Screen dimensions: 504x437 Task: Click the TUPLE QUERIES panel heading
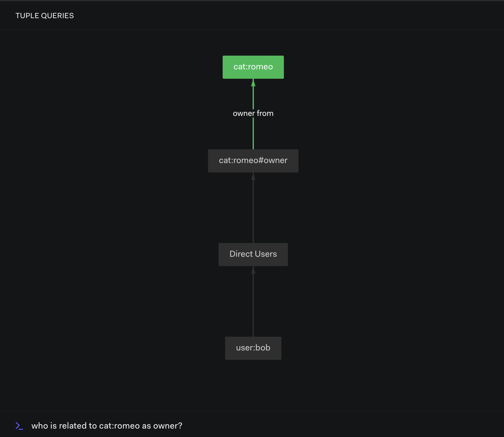coord(45,16)
